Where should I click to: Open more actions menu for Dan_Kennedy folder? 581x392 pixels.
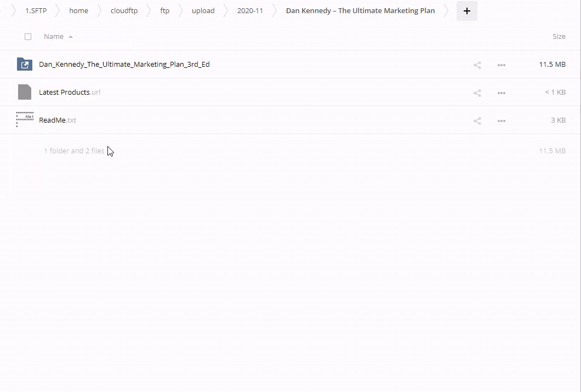(501, 65)
